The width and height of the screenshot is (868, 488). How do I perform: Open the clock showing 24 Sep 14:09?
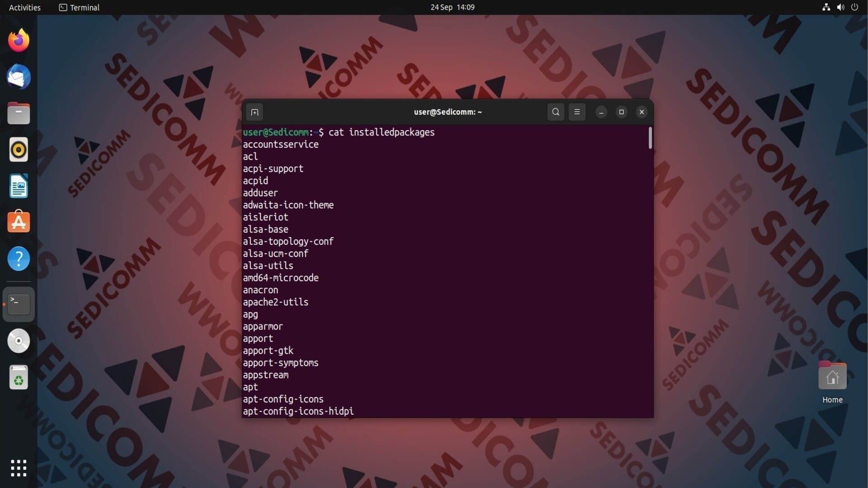[x=453, y=7]
